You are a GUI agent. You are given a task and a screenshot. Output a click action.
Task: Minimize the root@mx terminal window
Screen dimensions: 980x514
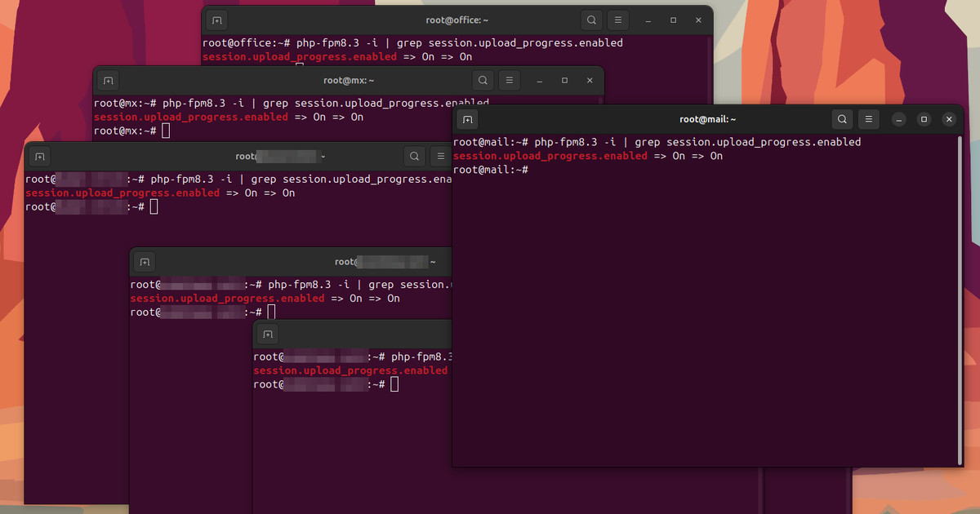pos(540,81)
